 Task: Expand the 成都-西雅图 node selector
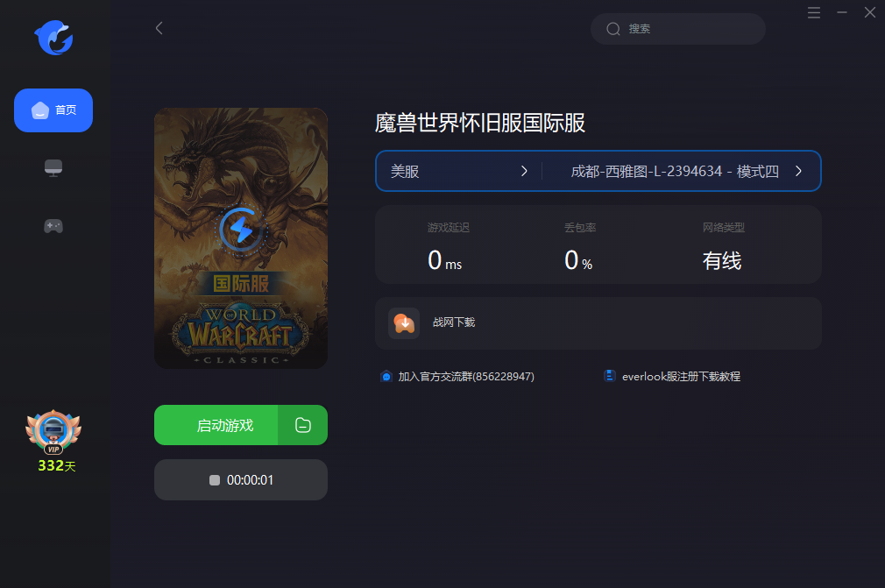tap(682, 171)
